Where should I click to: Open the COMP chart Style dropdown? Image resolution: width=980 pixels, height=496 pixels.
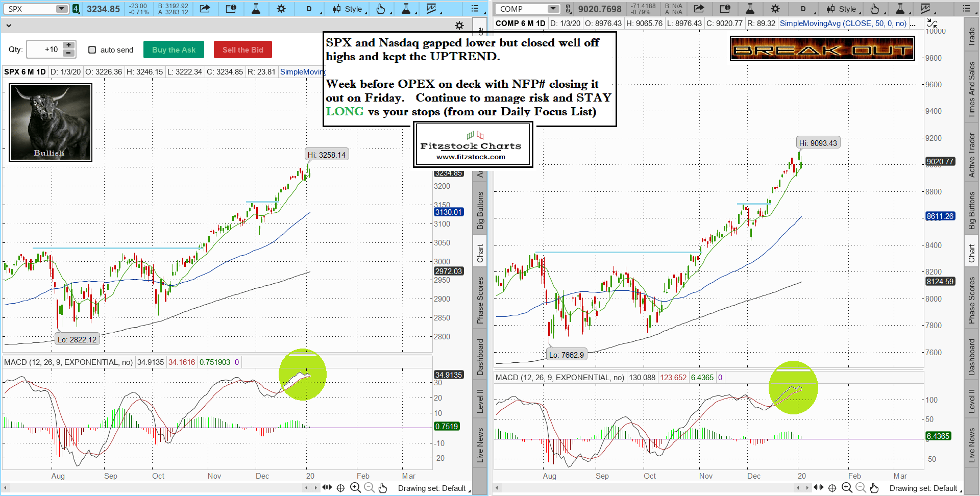click(x=842, y=9)
